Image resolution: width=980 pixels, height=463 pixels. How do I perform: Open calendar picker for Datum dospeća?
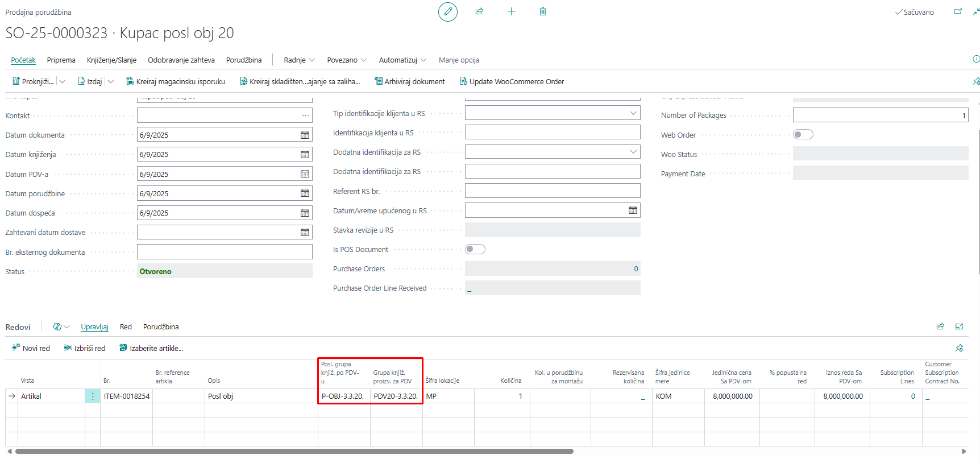(x=305, y=213)
